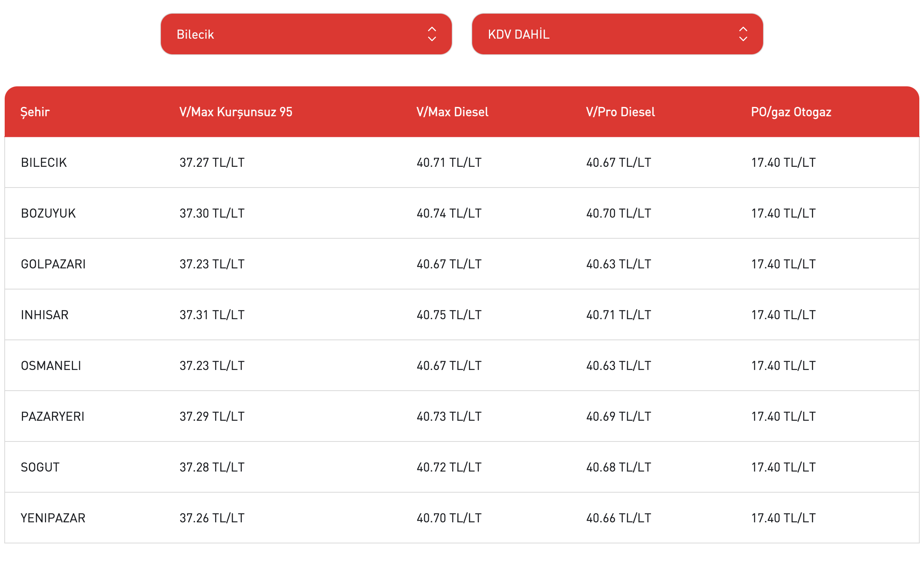Click PAZARYERI Kurşunsuz 95 price 37.29 TL/LT
The image size is (924, 561).
point(212,416)
